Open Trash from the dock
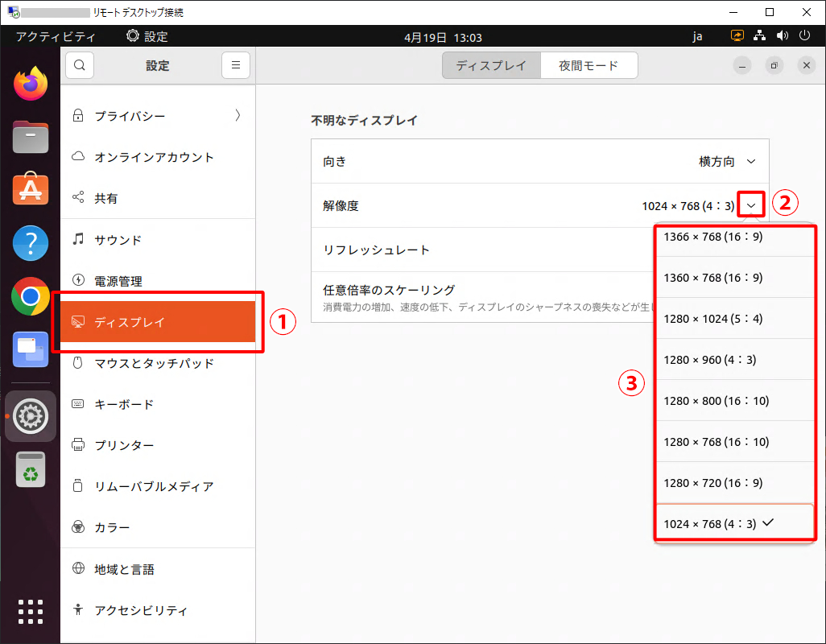The height and width of the screenshot is (644, 826). pyautogui.click(x=31, y=470)
